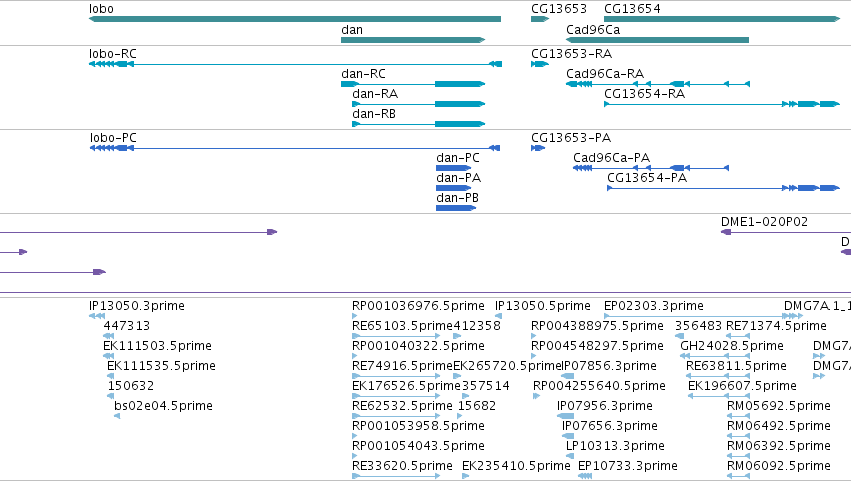This screenshot has width=851, height=481.
Task: Open the lobo-RC transcript label
Action: coord(113,54)
